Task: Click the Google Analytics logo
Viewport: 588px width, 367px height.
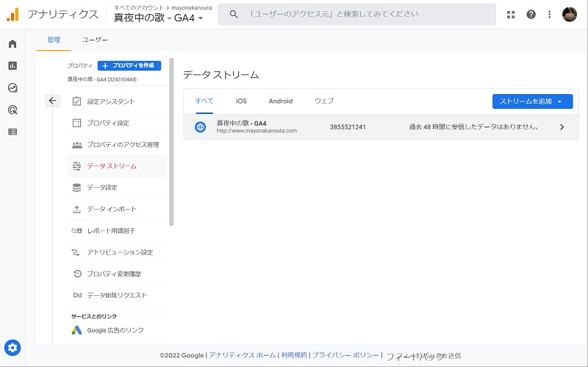Action: (x=12, y=15)
